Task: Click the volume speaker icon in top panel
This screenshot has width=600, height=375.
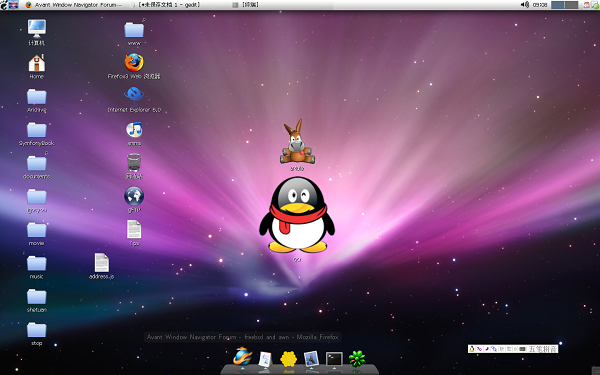Action: [x=525, y=5]
